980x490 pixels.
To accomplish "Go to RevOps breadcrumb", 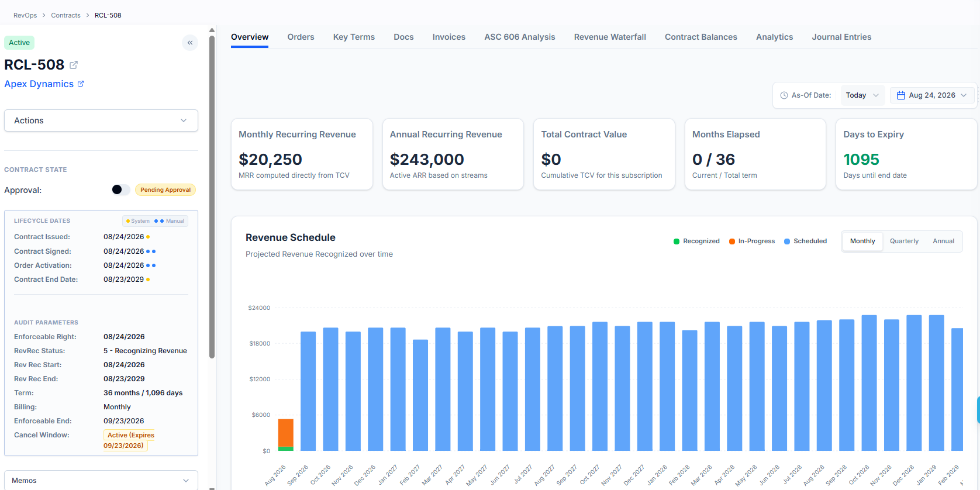I will (x=25, y=15).
